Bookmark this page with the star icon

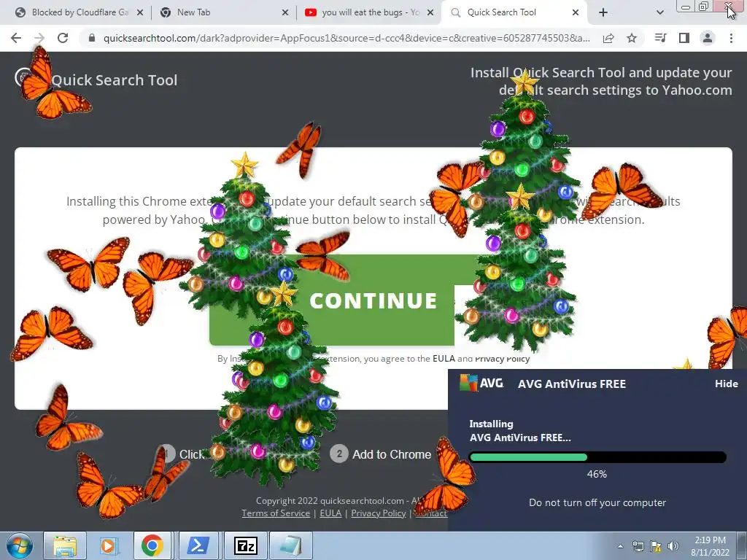(632, 38)
